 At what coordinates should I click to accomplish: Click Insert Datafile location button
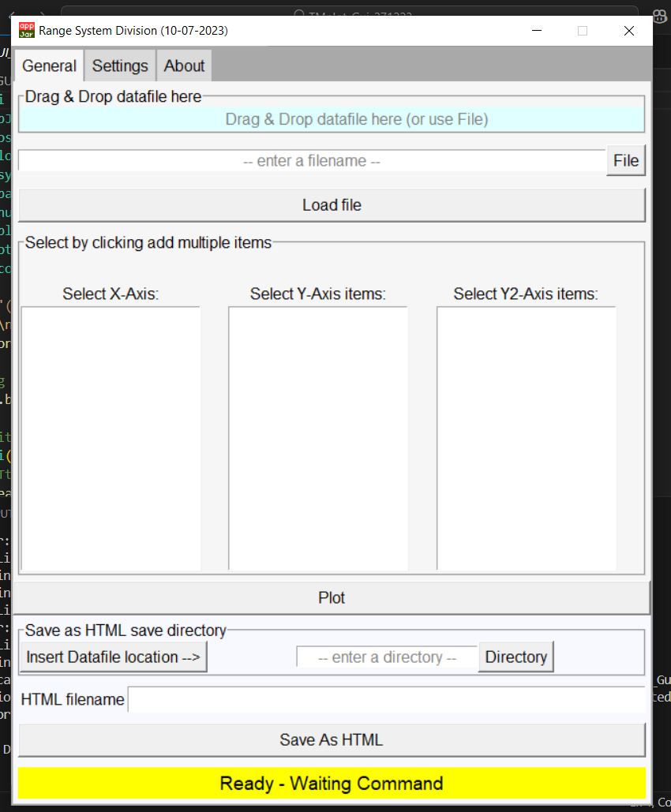click(x=113, y=657)
